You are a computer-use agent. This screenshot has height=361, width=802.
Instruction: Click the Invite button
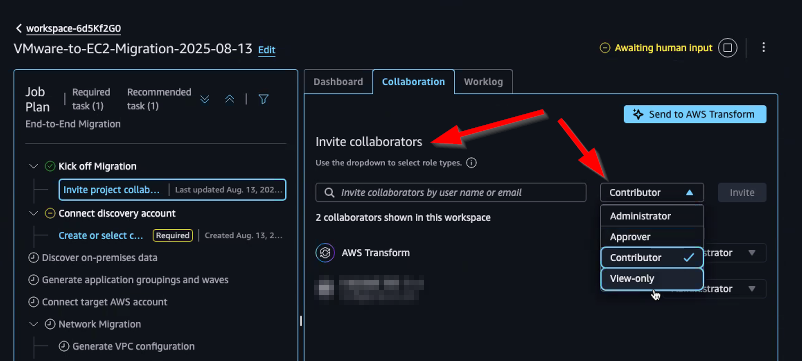click(x=742, y=193)
